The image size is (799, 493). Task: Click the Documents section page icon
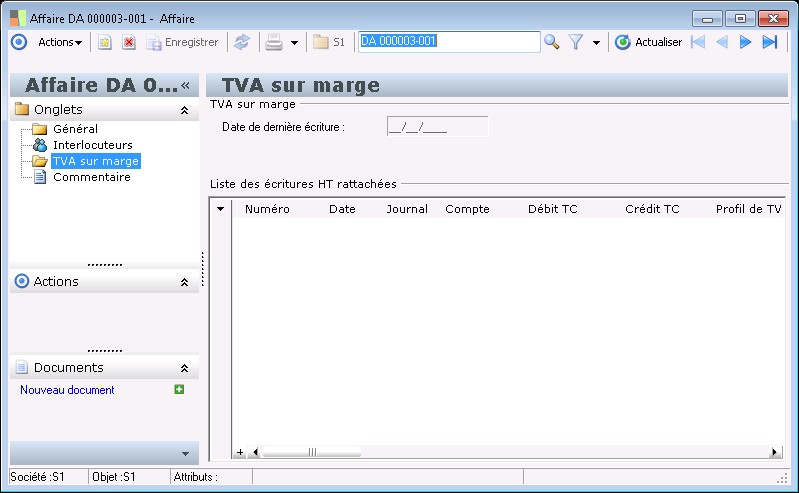coord(22,367)
